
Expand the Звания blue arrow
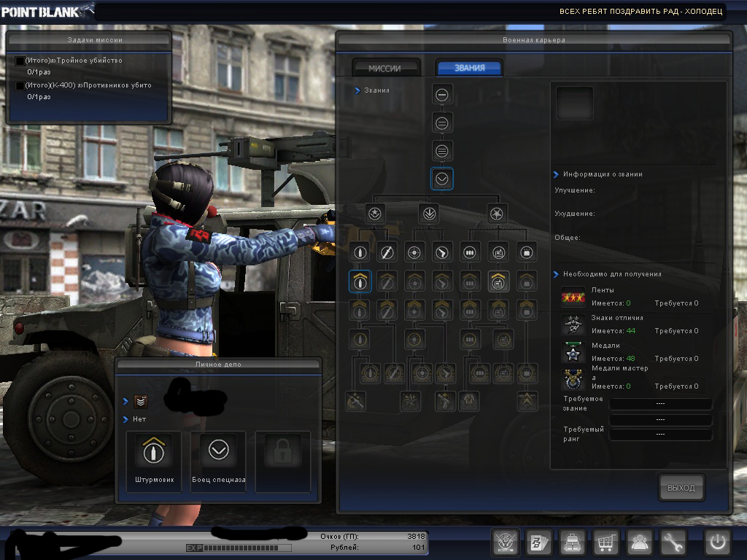pos(357,90)
